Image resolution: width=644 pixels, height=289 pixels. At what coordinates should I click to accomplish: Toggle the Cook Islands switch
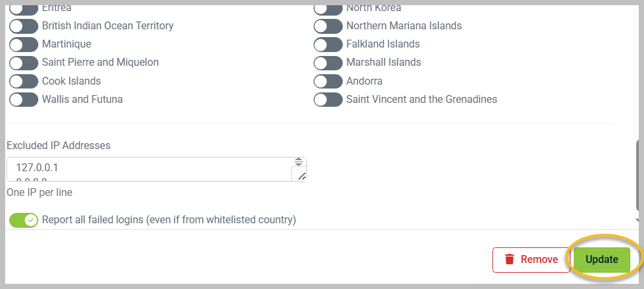click(x=23, y=81)
